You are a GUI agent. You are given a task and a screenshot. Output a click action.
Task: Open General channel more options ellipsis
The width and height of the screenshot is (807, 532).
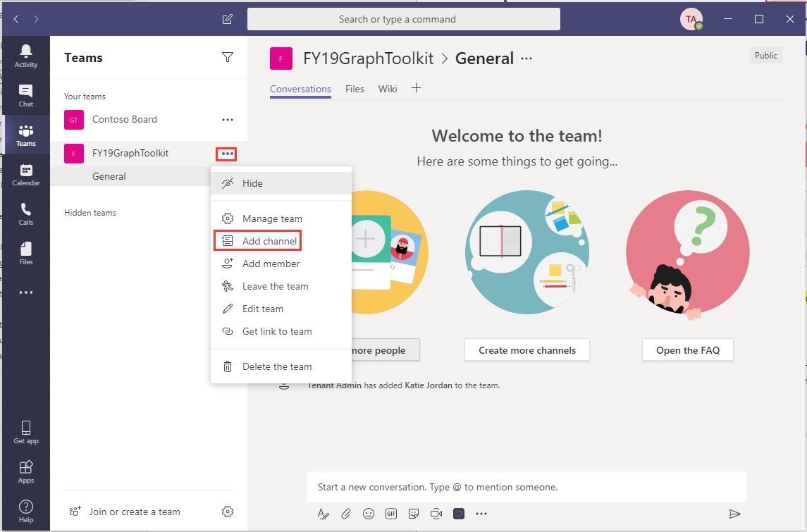pos(526,58)
